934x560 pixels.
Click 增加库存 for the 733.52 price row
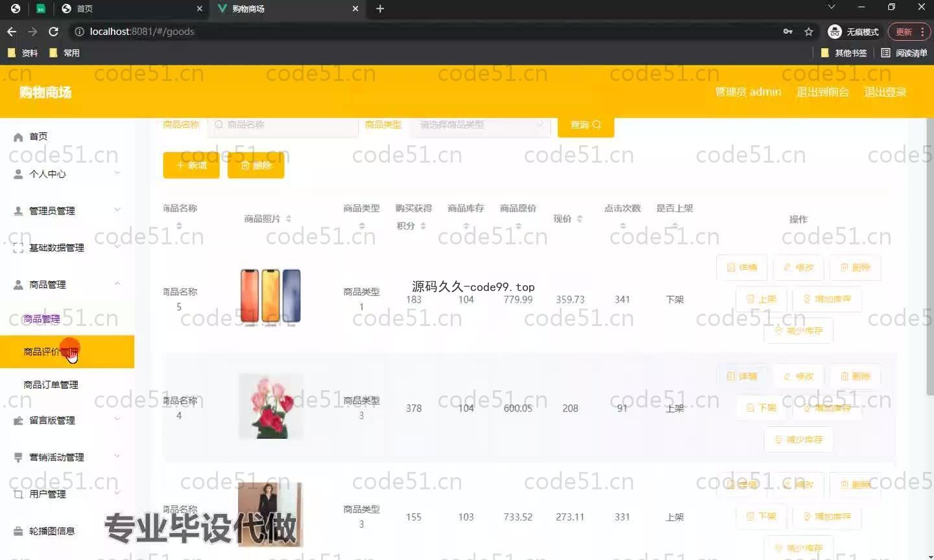point(827,517)
